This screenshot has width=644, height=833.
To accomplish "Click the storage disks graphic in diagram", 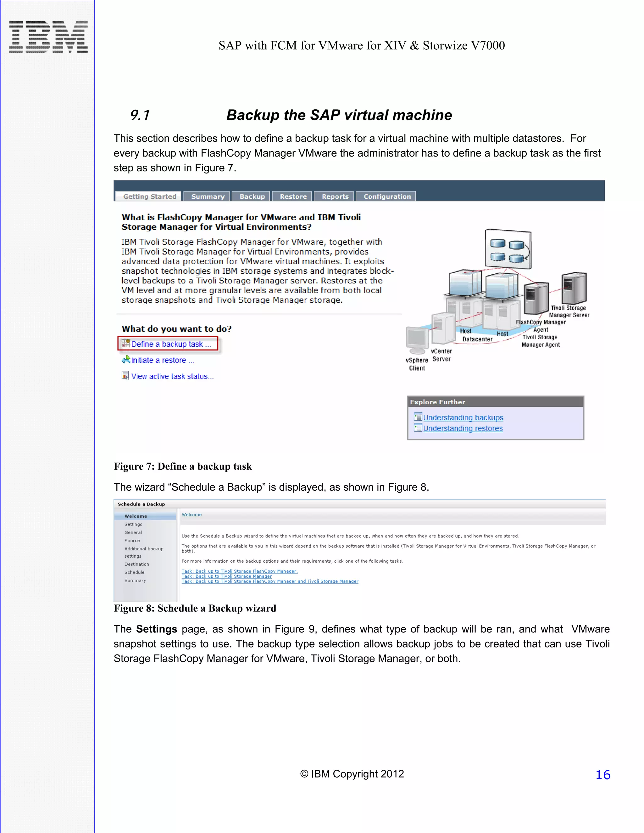I will tap(508, 249).
